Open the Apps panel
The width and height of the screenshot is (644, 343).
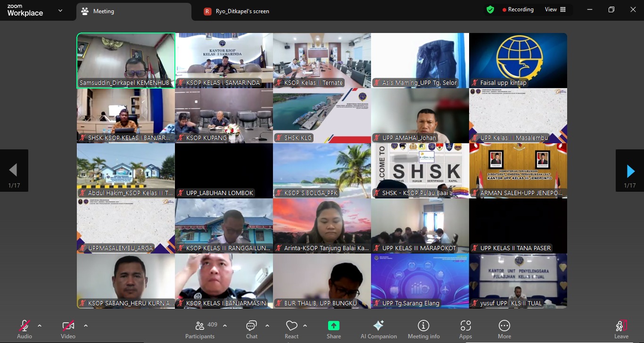[x=465, y=329]
